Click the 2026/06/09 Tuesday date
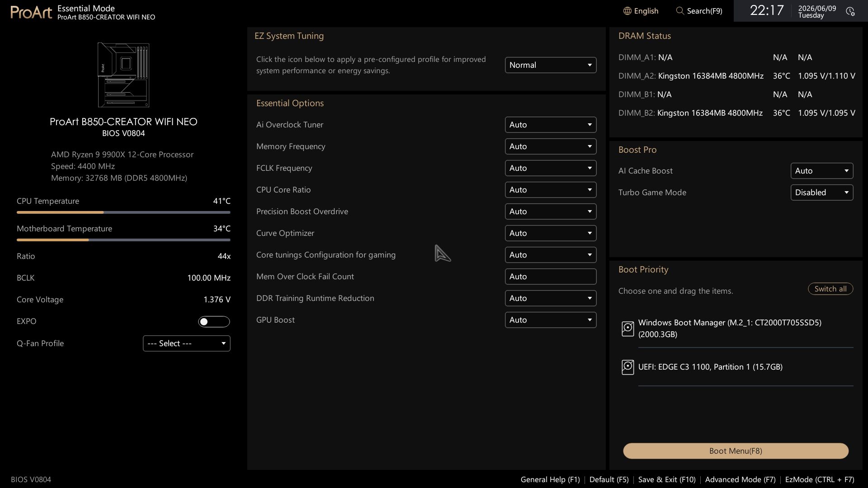 point(817,12)
